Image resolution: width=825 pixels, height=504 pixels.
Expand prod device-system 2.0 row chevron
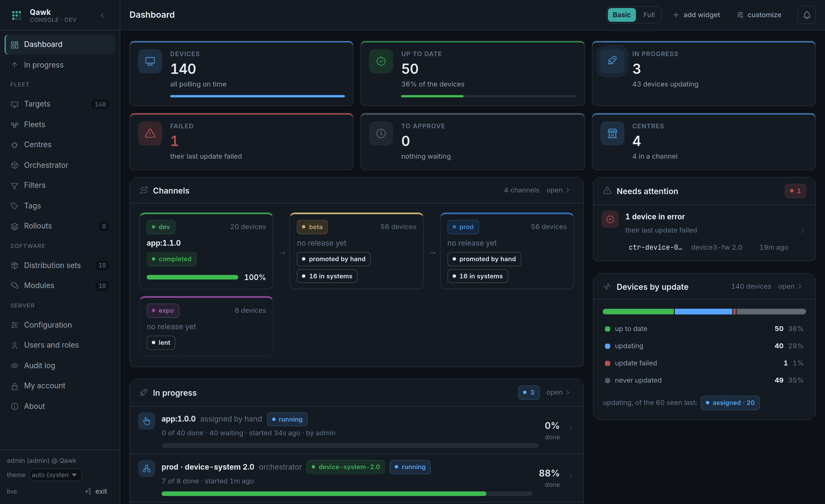pyautogui.click(x=570, y=477)
